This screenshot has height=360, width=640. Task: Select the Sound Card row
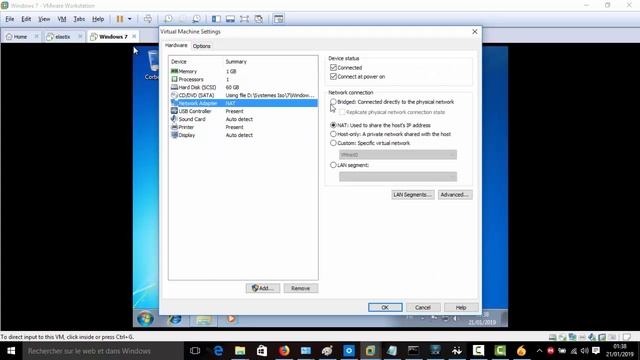(x=244, y=119)
